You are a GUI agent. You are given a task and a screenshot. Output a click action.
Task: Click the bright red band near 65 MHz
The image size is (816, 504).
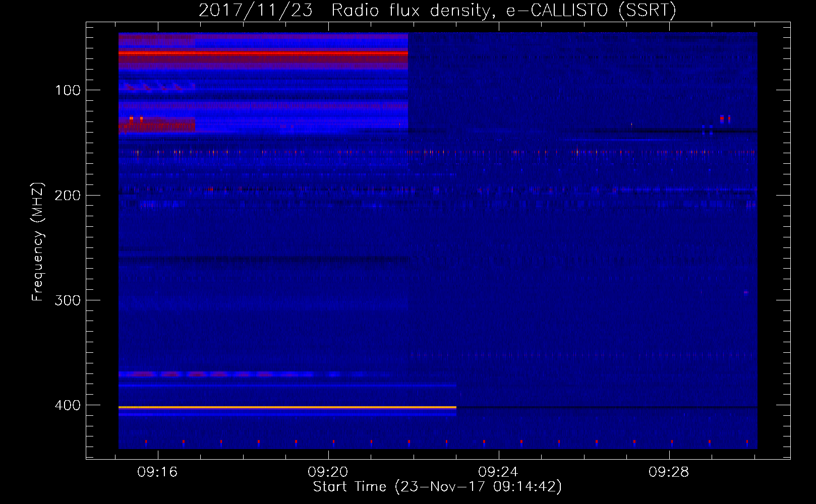[263, 52]
